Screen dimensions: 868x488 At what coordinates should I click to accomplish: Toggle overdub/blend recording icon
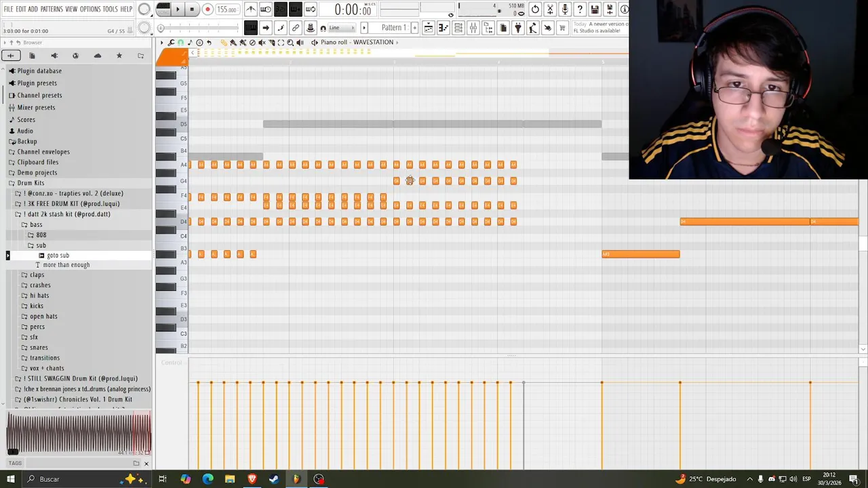pos(295,9)
